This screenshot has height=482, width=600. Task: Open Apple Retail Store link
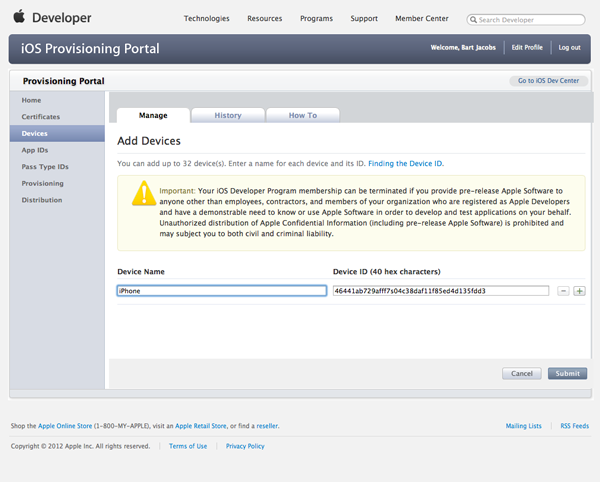201,426
